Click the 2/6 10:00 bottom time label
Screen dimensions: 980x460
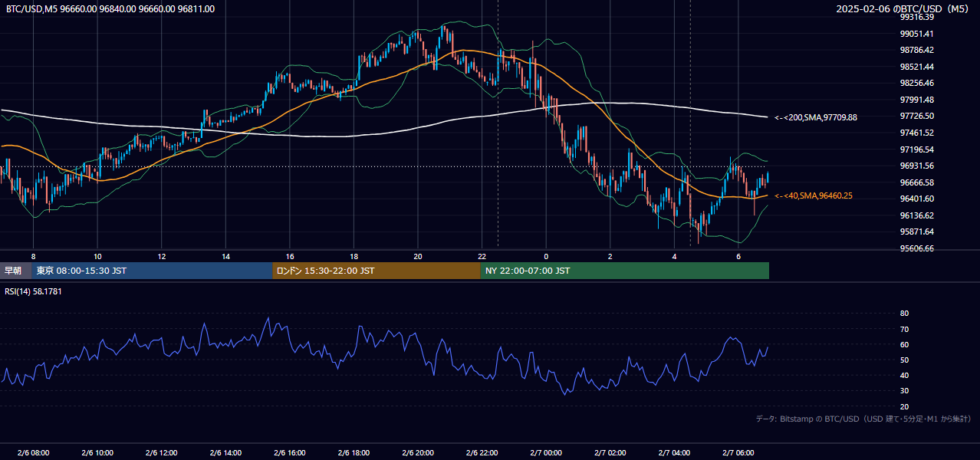[x=97, y=453]
